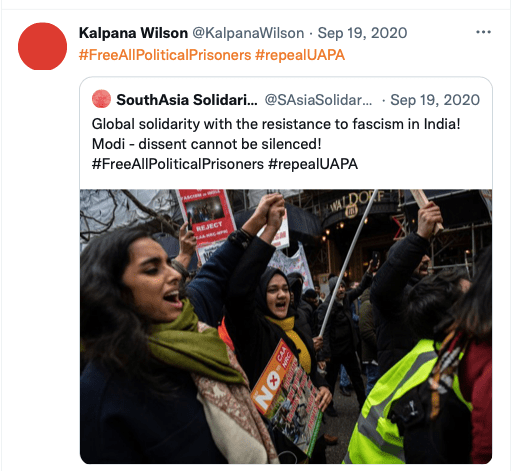This screenshot has width=515, height=471.
Task: Click SouthAsia Solidarity's small profile avatar
Action: (x=101, y=99)
